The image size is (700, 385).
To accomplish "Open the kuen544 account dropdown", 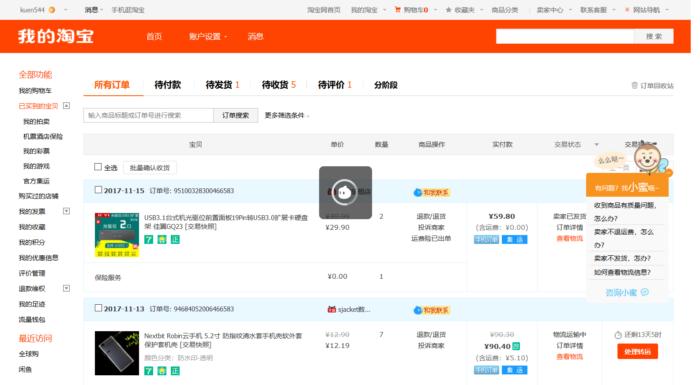I will (x=66, y=9).
